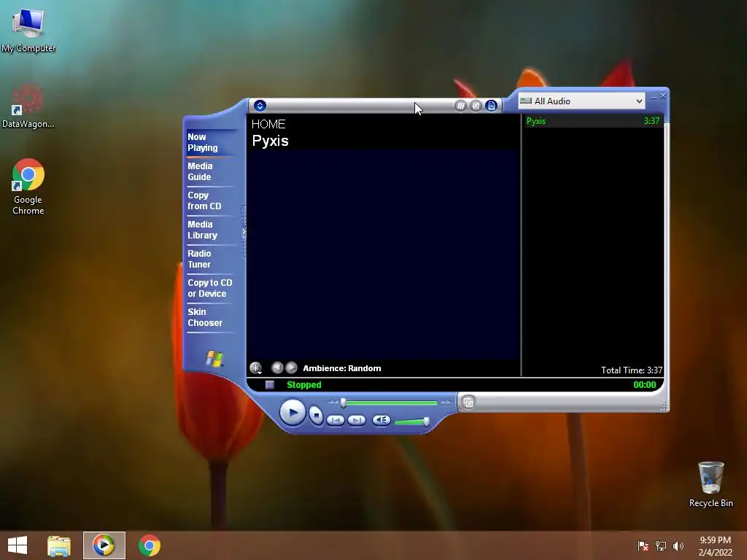Select the next visualization
The height and width of the screenshot is (560, 747).
291,367
